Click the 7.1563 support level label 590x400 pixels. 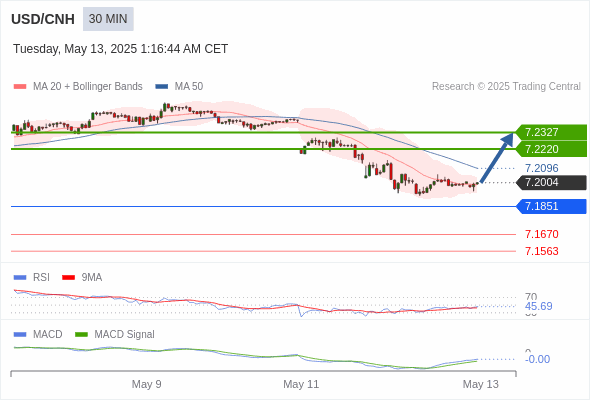click(x=541, y=251)
